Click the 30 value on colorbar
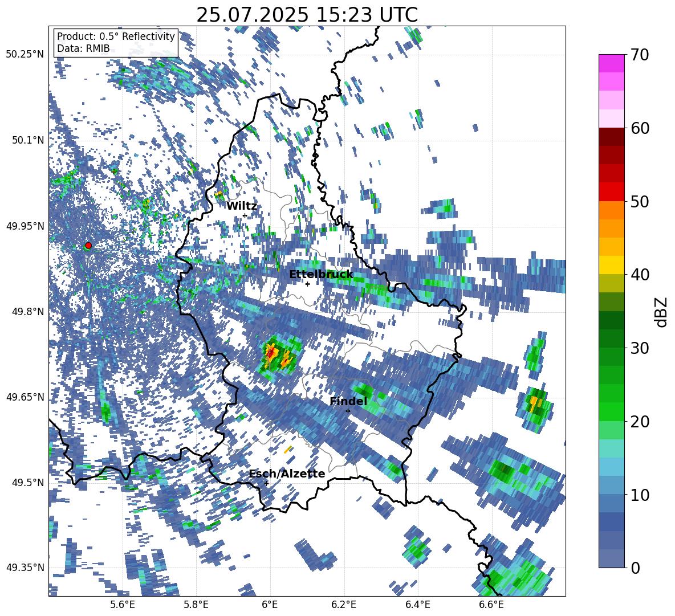Image resolution: width=675 pixels, height=616 pixels. coord(640,348)
